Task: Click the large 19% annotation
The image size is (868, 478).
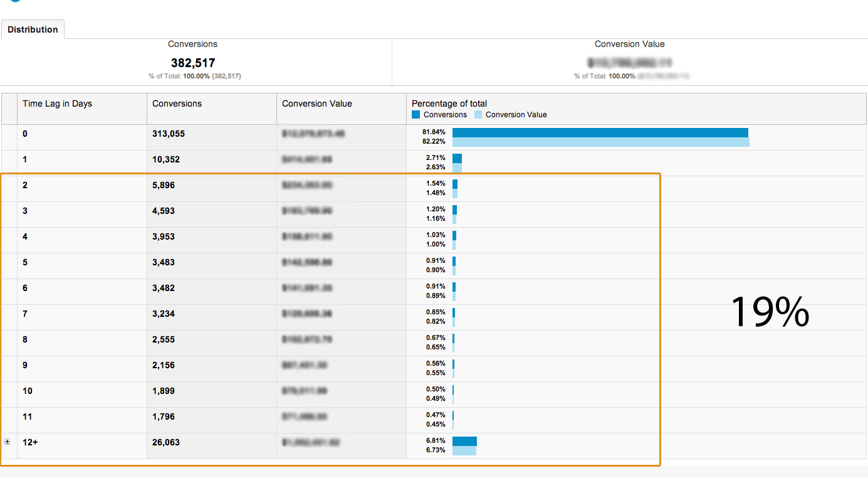Action: coord(770,312)
